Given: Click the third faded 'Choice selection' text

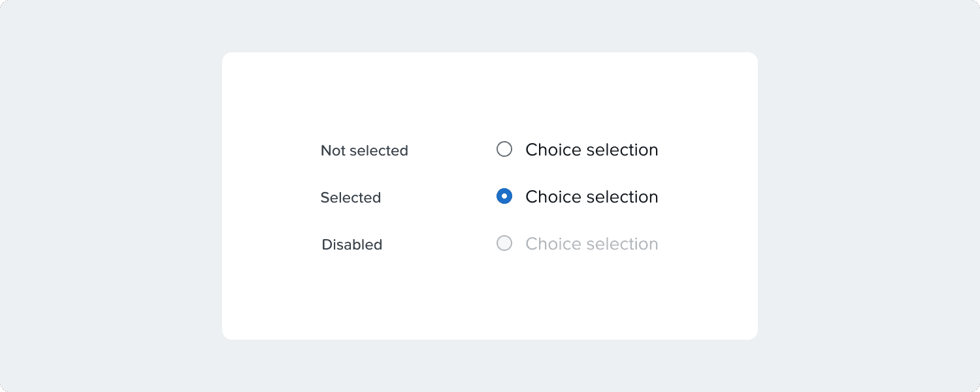Looking at the screenshot, I should pyautogui.click(x=591, y=244).
